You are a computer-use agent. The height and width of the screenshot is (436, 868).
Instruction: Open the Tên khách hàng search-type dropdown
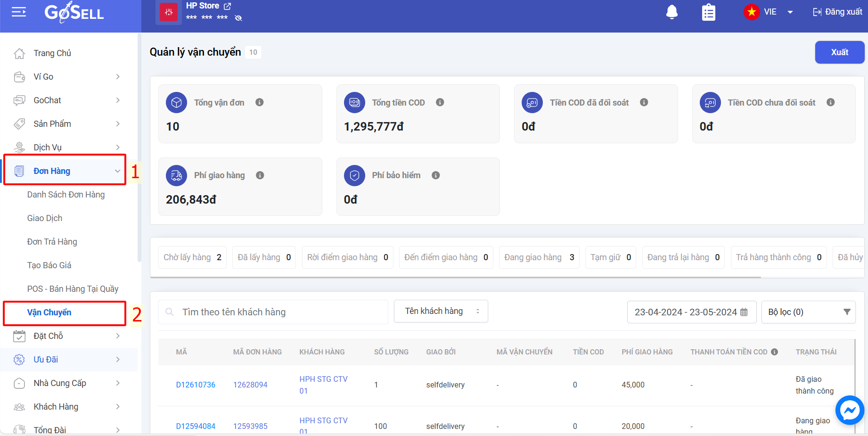441,311
